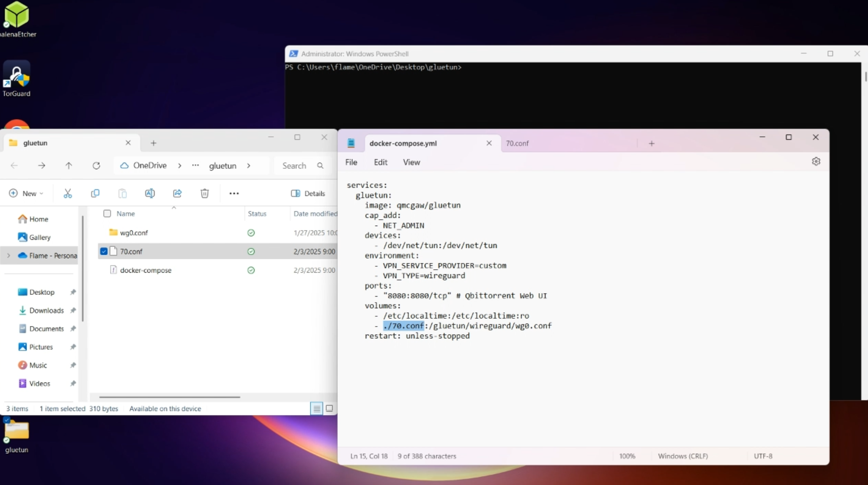Click the Paste icon in File Explorer

click(x=122, y=193)
